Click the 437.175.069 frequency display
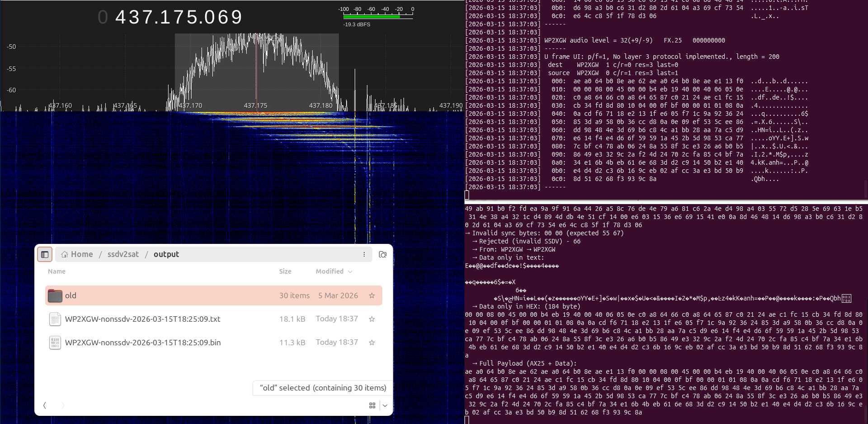Viewport: 868px width, 424px height. (179, 17)
